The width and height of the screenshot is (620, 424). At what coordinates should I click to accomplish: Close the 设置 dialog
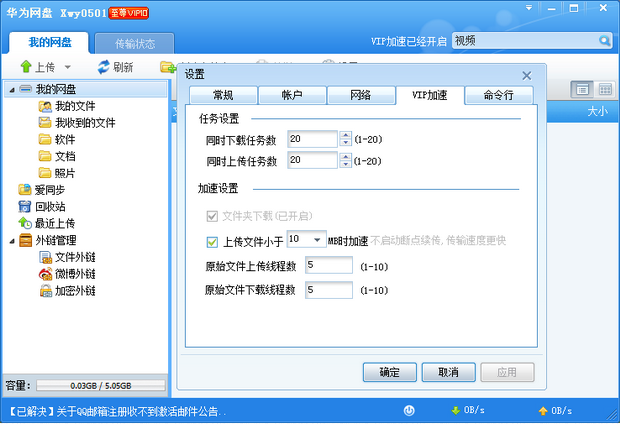pos(527,76)
